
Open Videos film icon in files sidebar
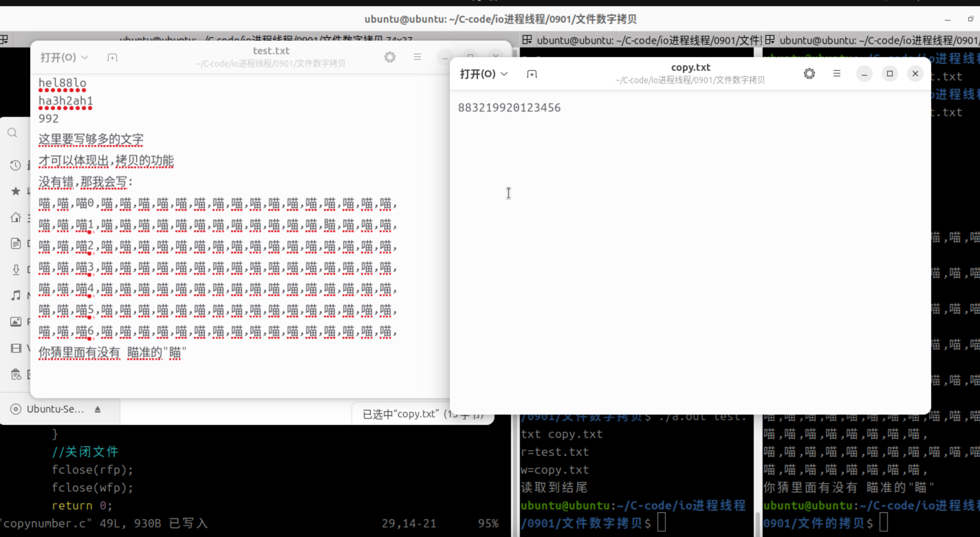pos(15,348)
